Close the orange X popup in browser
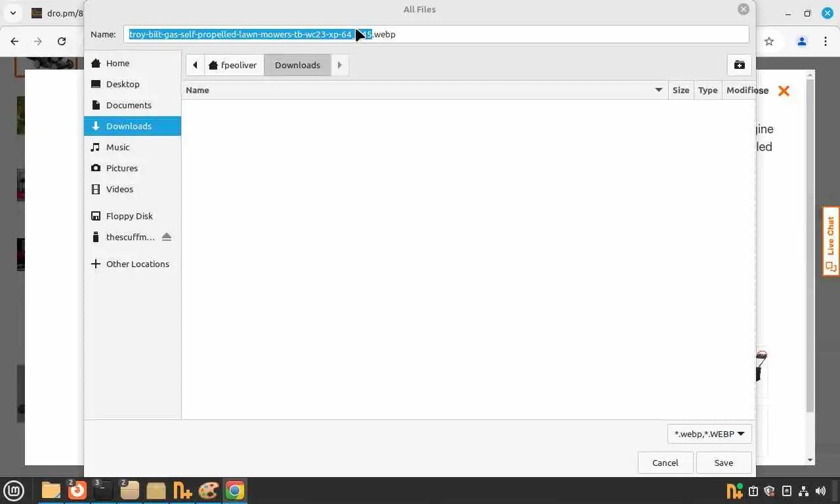Screen dimensions: 840x504 coord(784,91)
